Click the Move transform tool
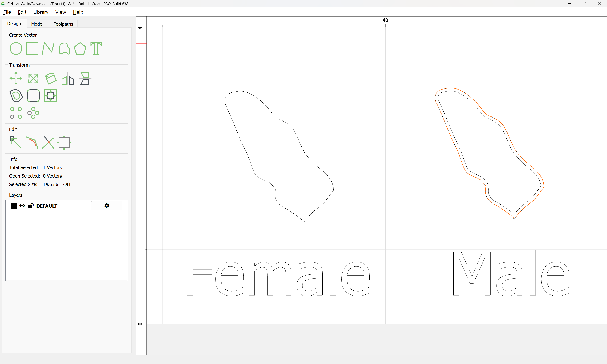Screen dimensions: 607x364 (x=16, y=79)
